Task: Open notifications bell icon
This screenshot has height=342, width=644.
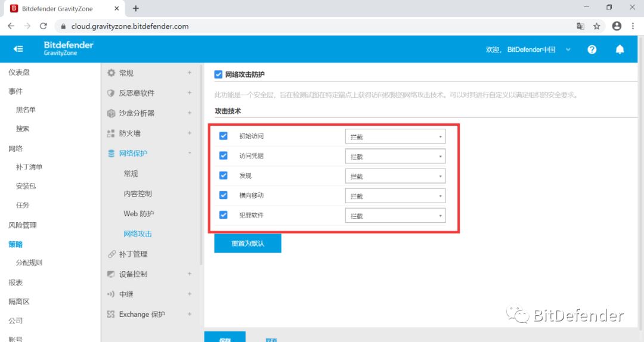Action: (x=620, y=49)
